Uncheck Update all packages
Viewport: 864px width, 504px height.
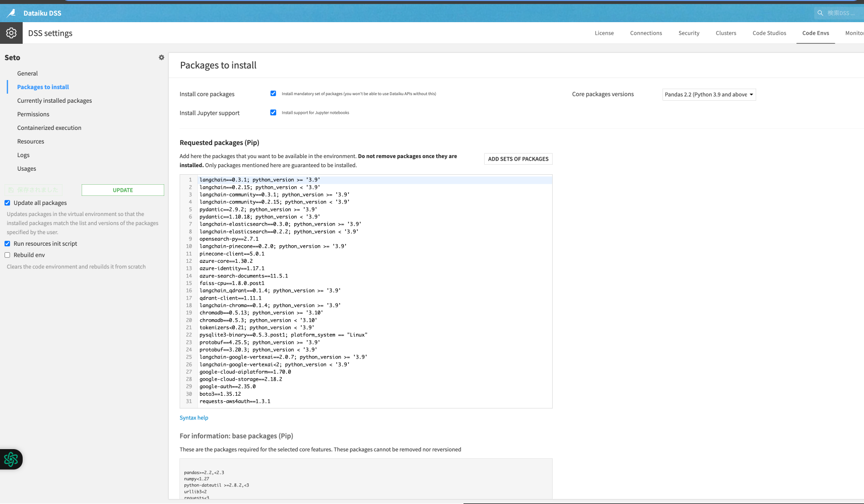click(7, 202)
